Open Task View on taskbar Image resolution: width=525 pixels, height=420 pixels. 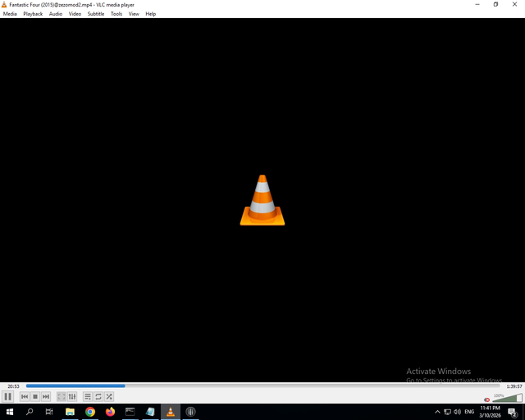49,412
